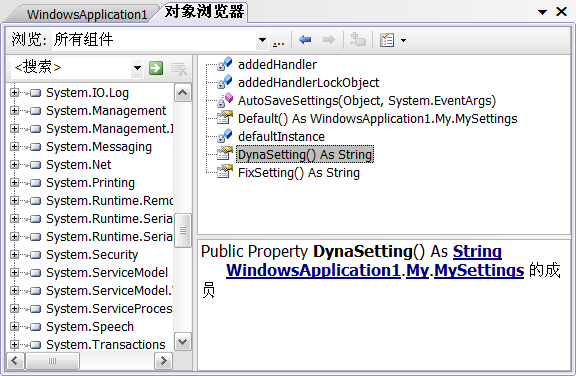Click the clear search results icon
Image resolution: width=576 pixels, height=376 pixels.
coord(179,68)
